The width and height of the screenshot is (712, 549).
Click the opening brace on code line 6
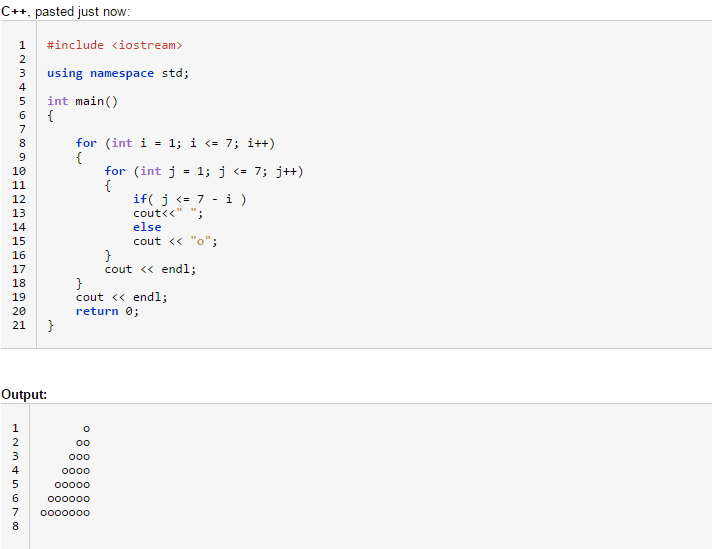pyautogui.click(x=51, y=115)
